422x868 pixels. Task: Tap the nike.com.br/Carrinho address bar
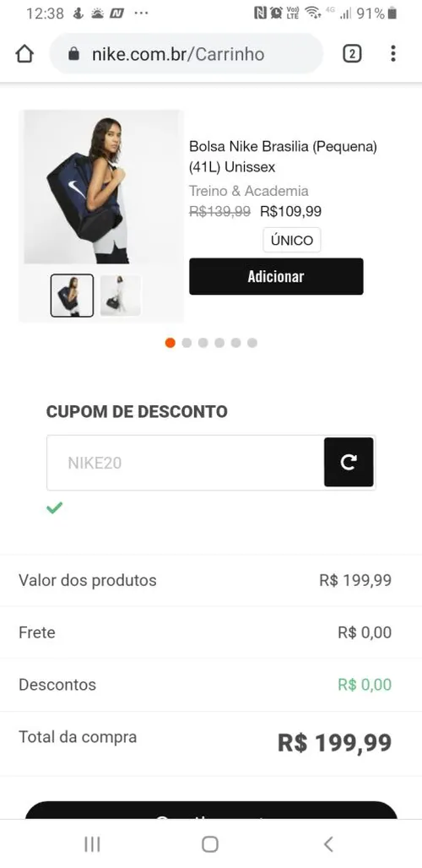tap(186, 54)
